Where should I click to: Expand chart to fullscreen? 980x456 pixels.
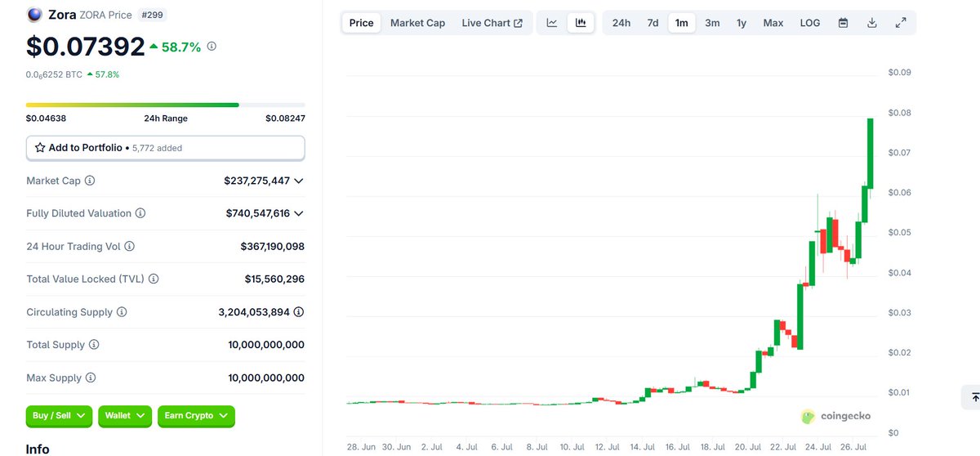[901, 23]
